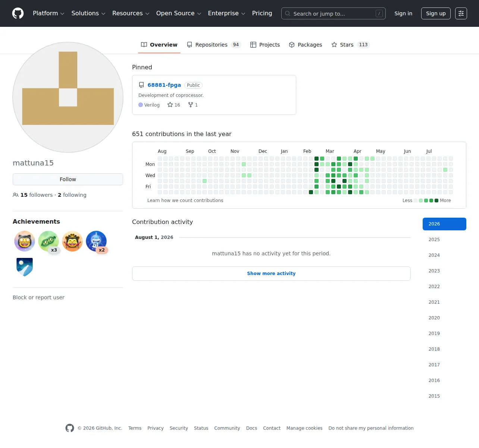
Task: Open the Status footer link
Action: (x=201, y=428)
